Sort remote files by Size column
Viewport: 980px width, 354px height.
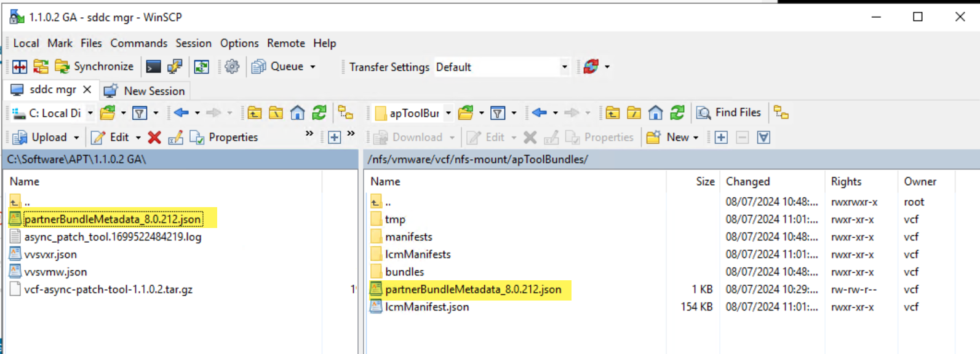point(693,181)
